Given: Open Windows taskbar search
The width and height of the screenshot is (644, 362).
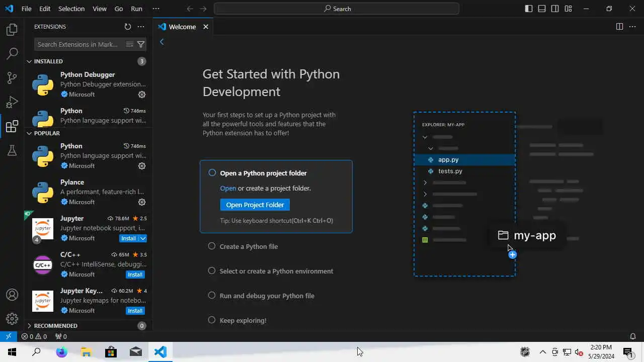Looking at the screenshot, I should coord(36,352).
